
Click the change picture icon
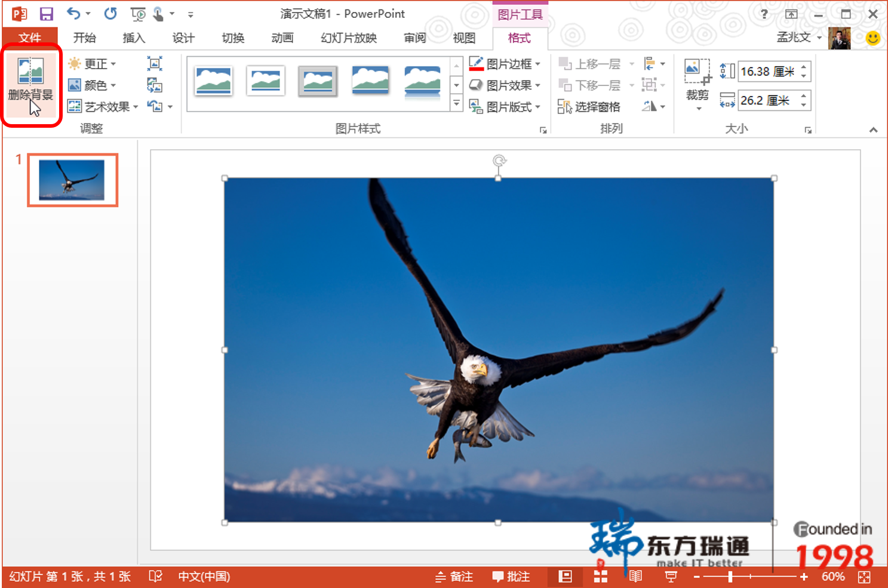pyautogui.click(x=155, y=85)
